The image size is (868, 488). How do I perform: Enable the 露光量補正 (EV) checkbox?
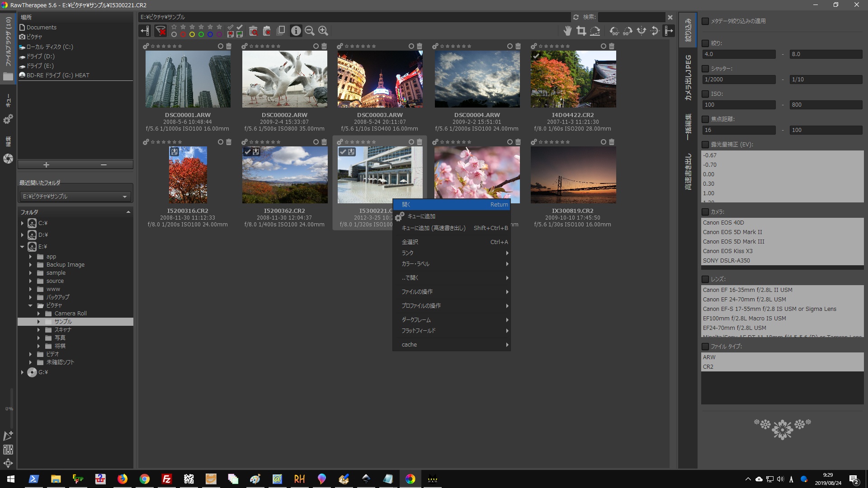705,145
